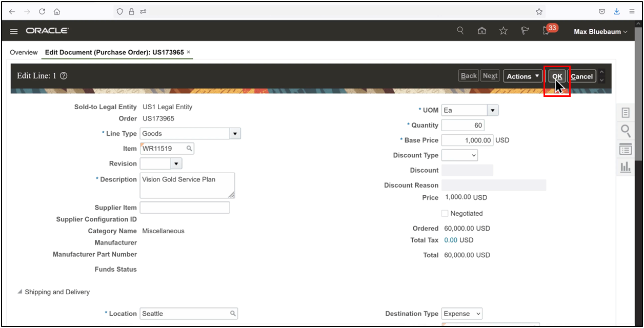Open the Actions menu

(522, 75)
